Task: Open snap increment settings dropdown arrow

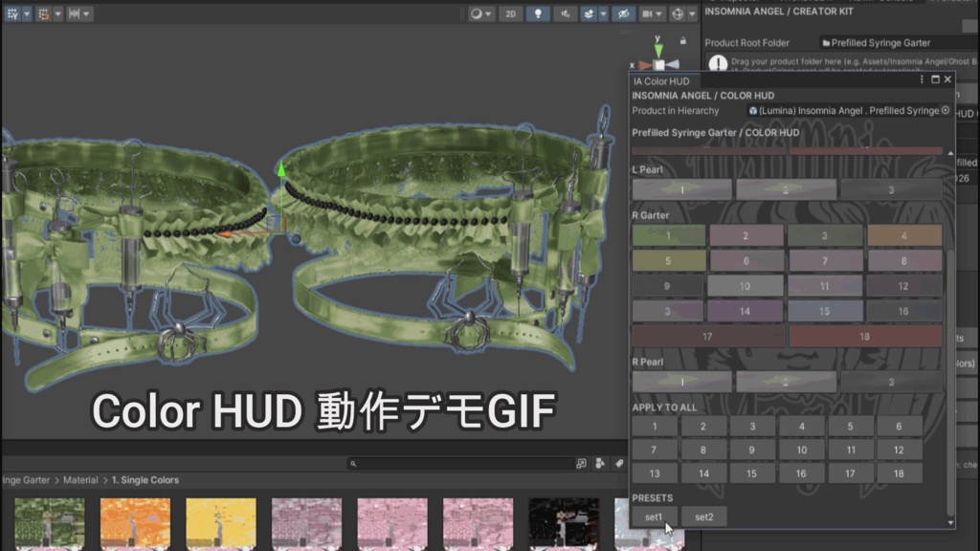Action: (57, 13)
